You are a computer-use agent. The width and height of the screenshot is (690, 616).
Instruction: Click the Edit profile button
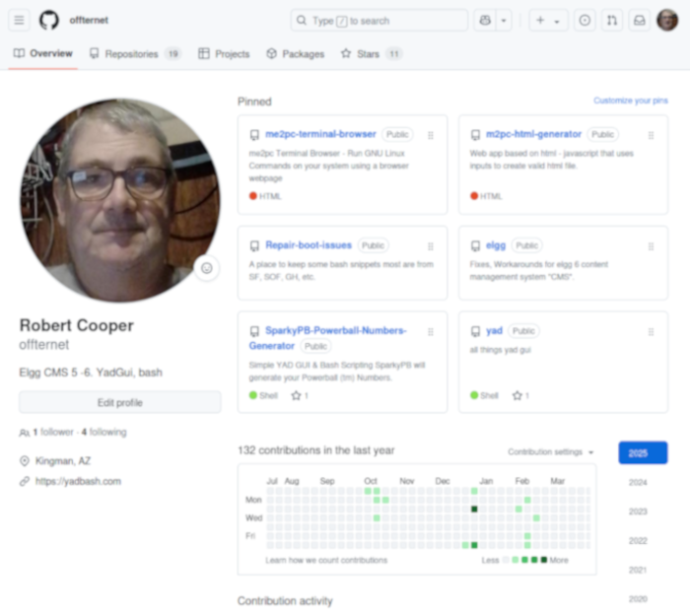(119, 402)
